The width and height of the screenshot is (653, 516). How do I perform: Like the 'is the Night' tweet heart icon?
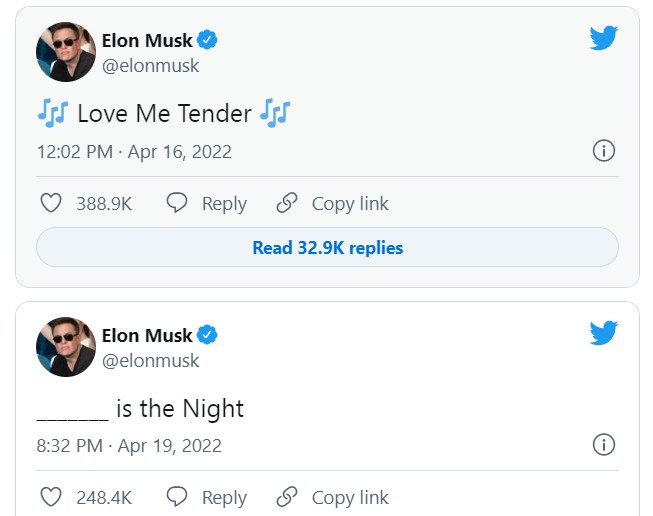click(51, 497)
